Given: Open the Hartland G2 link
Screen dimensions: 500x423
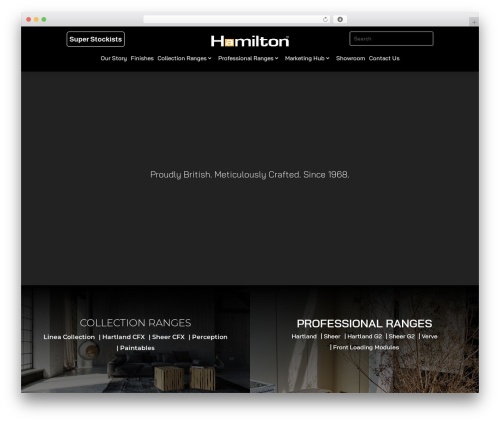Looking at the screenshot, I should click(x=364, y=336).
